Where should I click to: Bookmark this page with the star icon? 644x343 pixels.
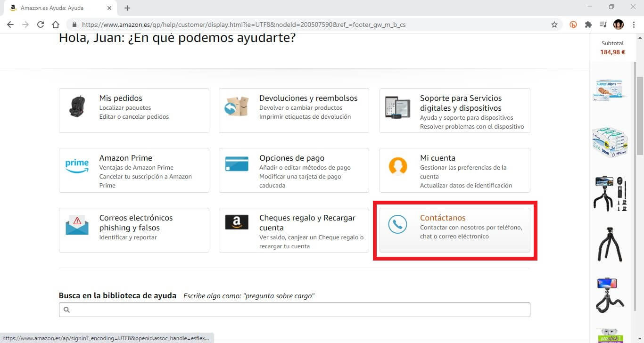point(554,24)
